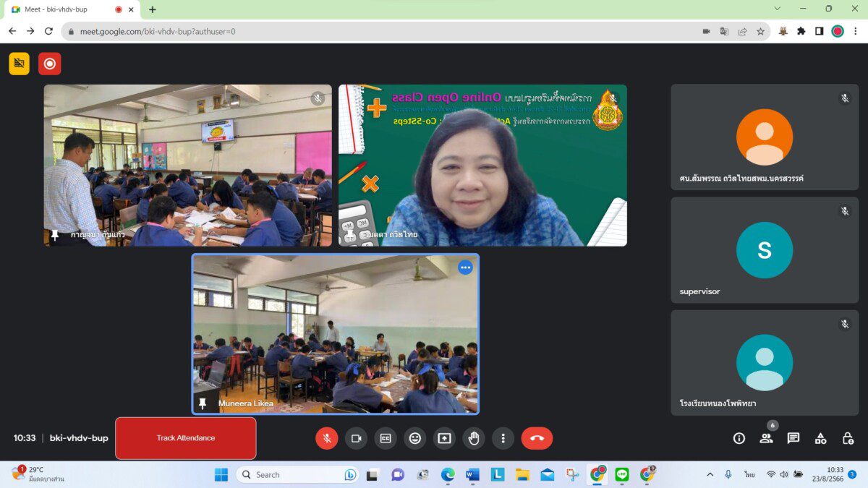
Task: Click the browser forward arrow
Action: (30, 31)
